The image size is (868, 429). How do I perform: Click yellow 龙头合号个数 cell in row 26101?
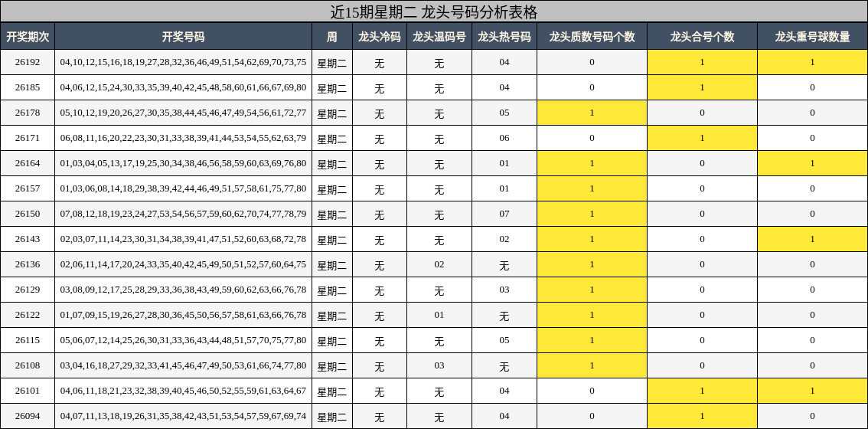tap(702, 391)
